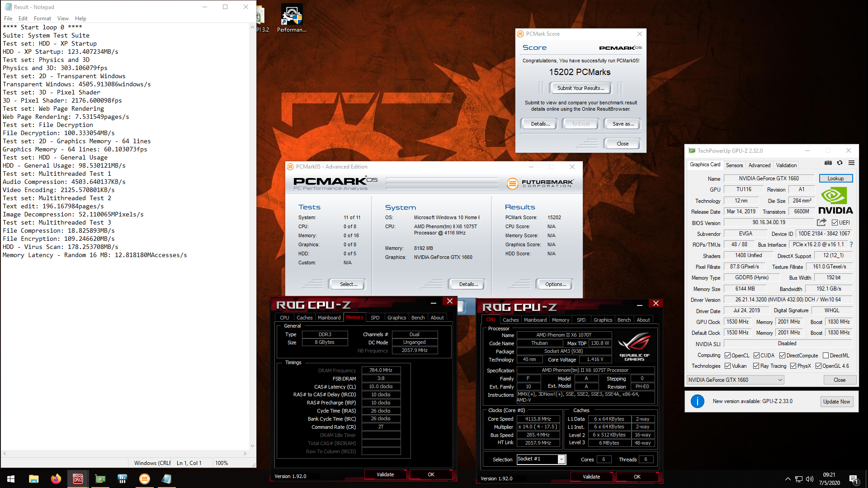Screen dimensions: 868x488
Task: Switch to Notepad in the taskbar
Action: (x=166, y=479)
